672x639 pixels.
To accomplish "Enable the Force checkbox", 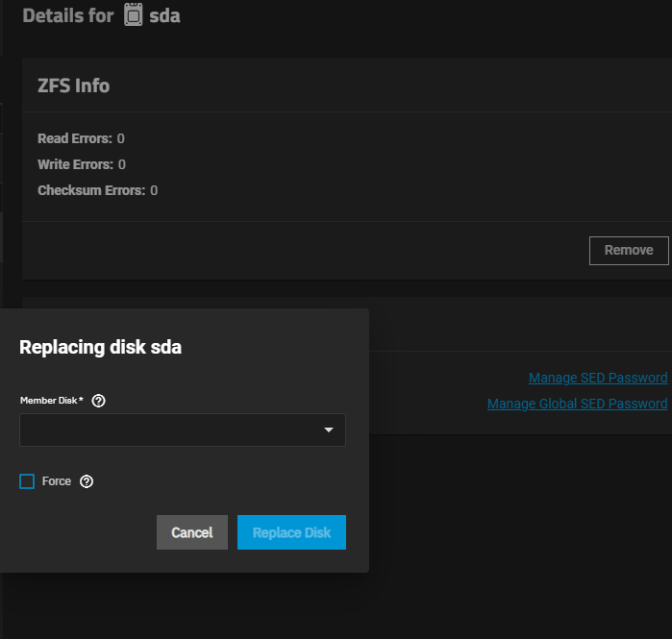I will click(27, 481).
